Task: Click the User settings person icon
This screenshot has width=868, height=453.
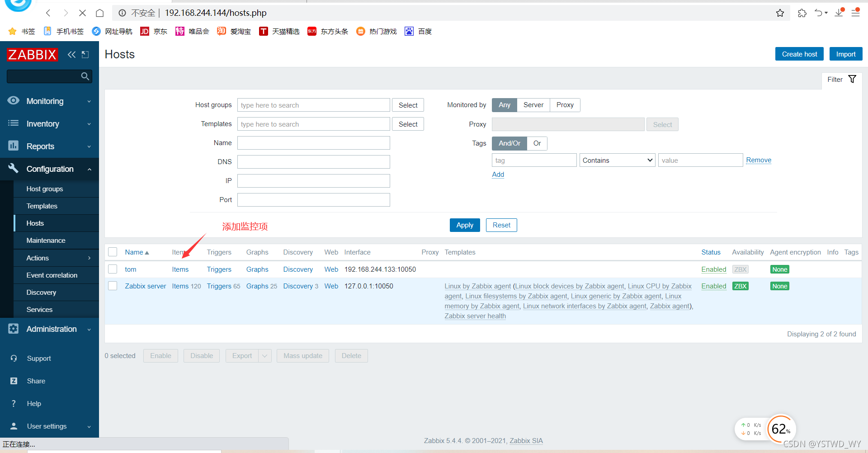Action: [14, 426]
